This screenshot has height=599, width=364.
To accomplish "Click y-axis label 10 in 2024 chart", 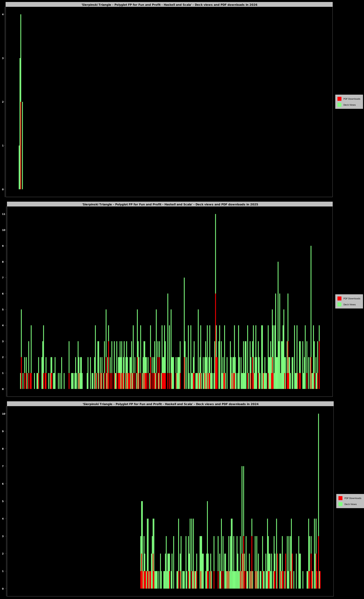I will 3,414.
